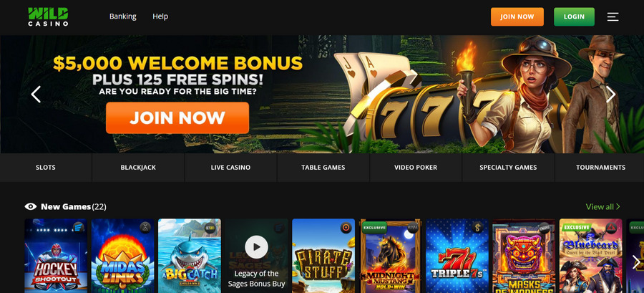Advance to next banner slide arrow

[611, 94]
